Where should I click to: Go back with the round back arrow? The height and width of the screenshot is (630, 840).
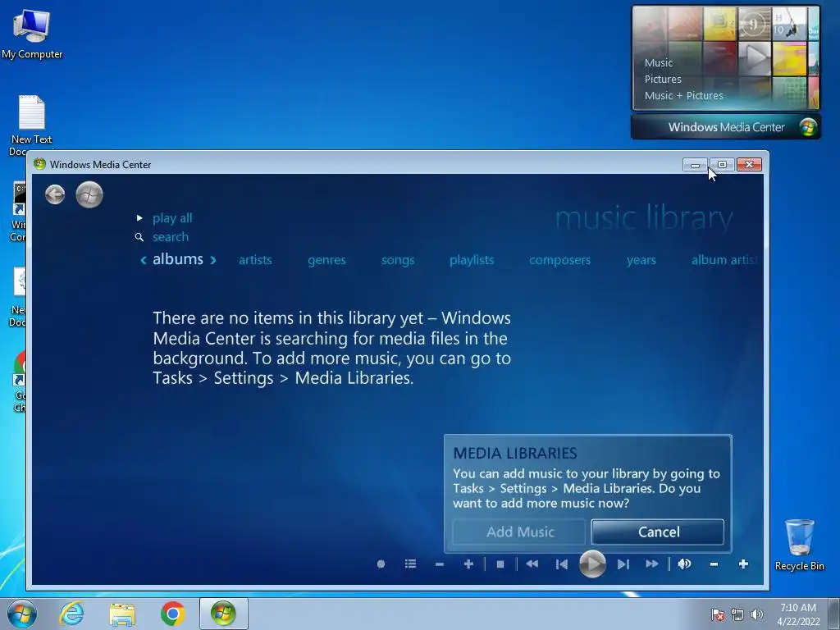55,194
